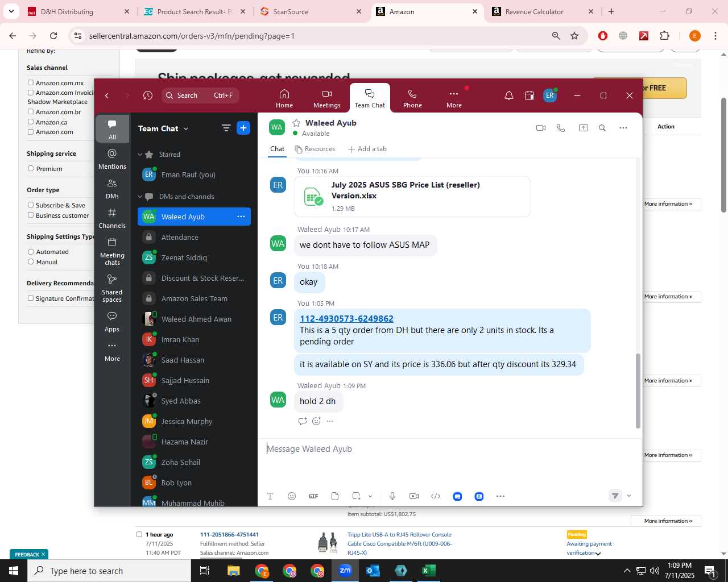Create new chat with plus button
The width and height of the screenshot is (728, 582).
243,128
